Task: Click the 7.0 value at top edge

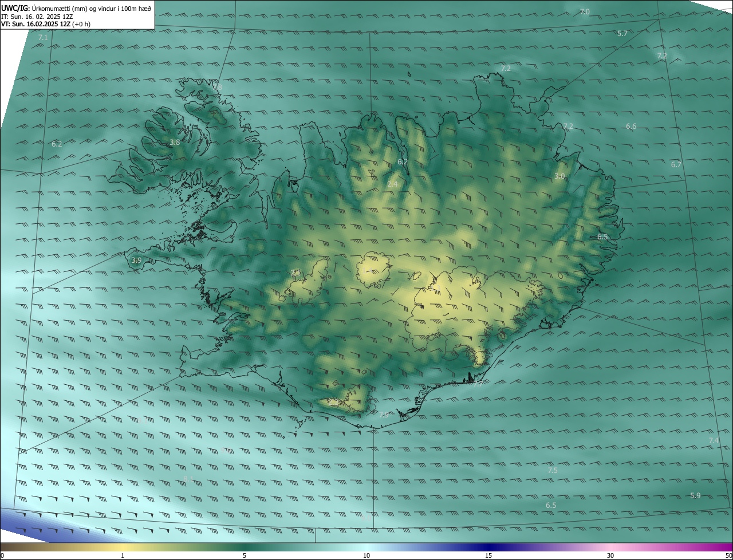Action: coord(585,11)
